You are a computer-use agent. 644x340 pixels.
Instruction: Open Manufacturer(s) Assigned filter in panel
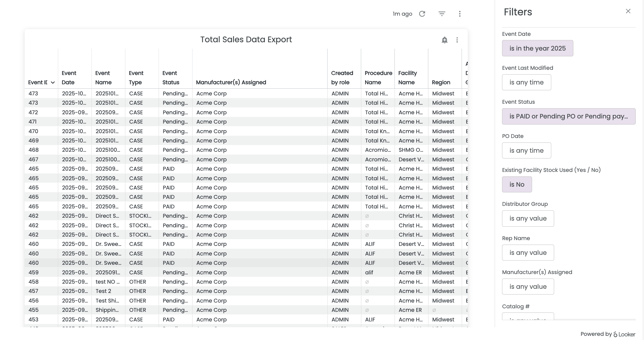pos(528,287)
